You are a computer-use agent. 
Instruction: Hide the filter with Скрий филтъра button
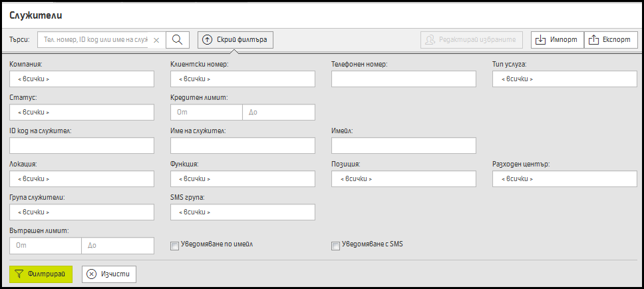pyautogui.click(x=236, y=40)
